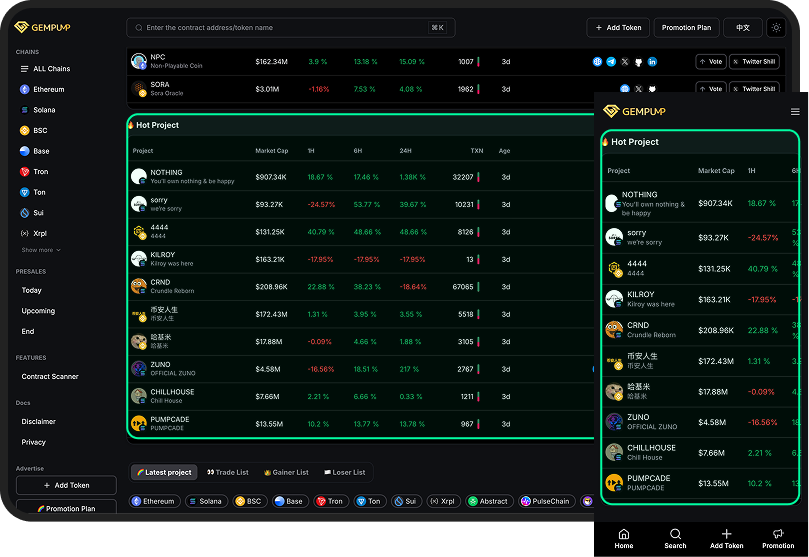Viewport: 809px width, 557px height.
Task: Tap Home in mobile bottom nav
Action: click(x=623, y=539)
